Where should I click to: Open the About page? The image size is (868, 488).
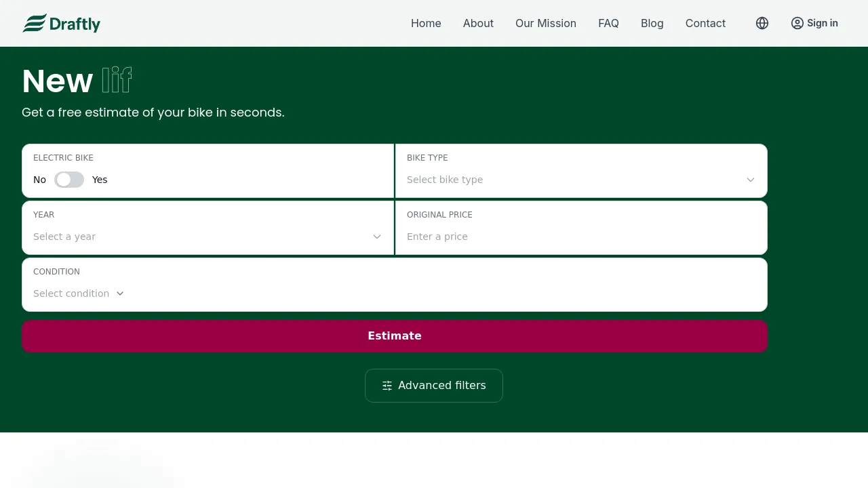tap(478, 23)
